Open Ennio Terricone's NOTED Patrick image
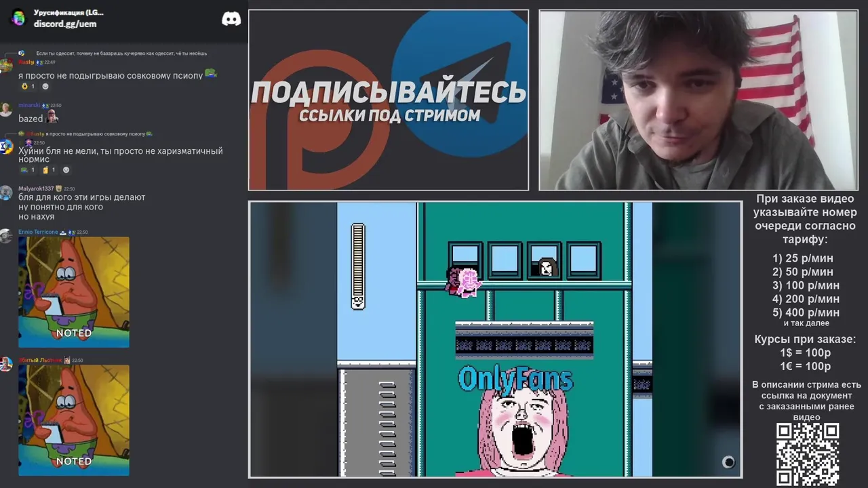 point(74,291)
